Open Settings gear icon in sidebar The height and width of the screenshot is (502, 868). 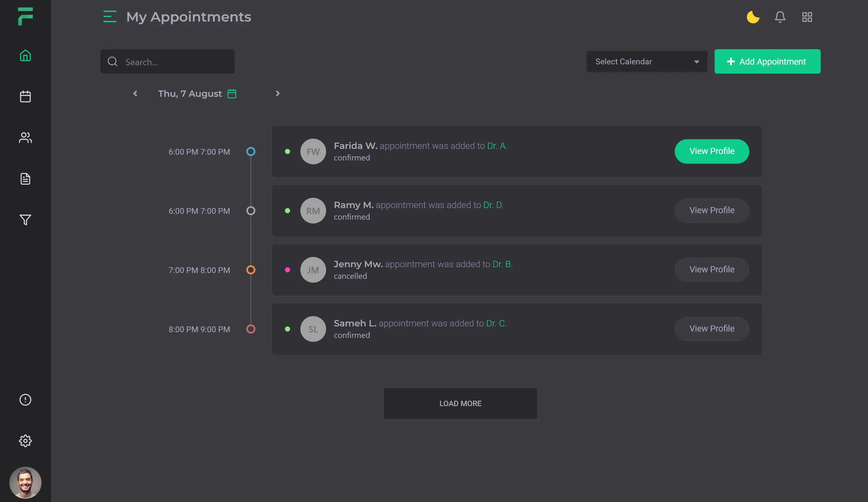pyautogui.click(x=25, y=441)
